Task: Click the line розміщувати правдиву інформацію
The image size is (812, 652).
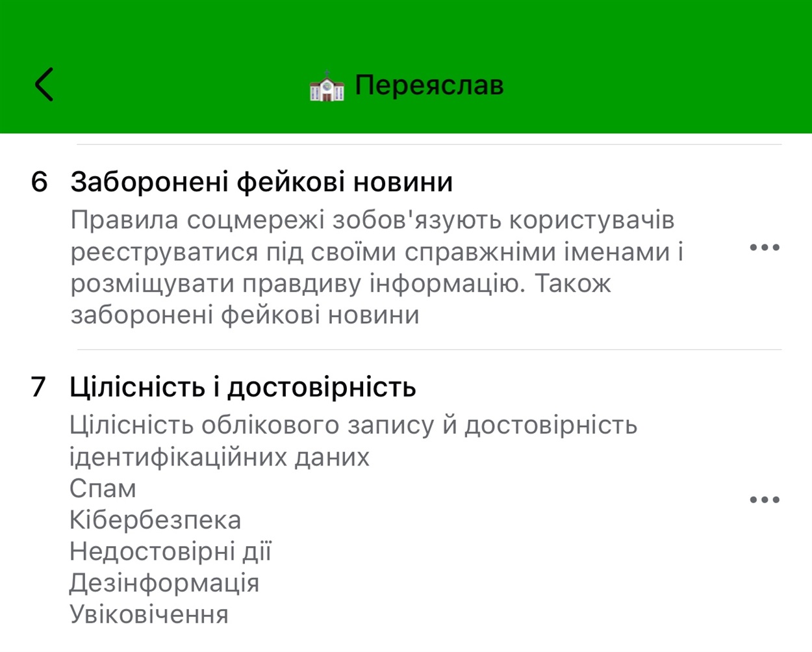Action: (x=340, y=283)
